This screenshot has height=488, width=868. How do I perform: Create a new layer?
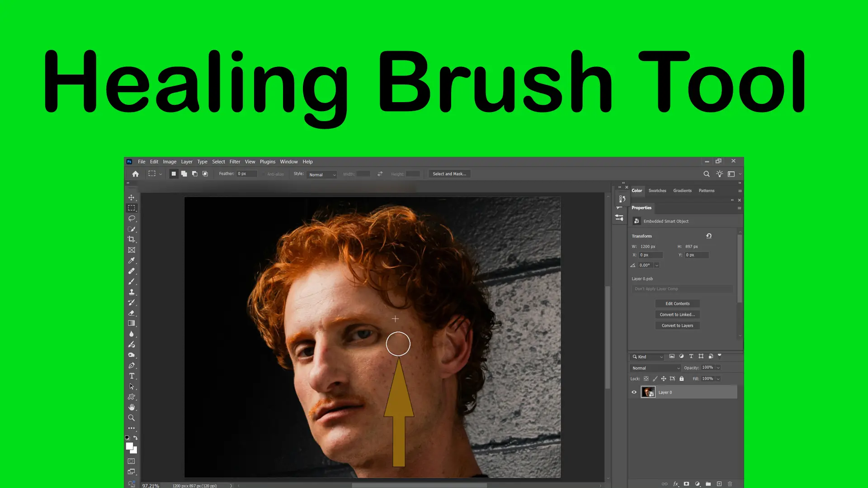719,484
